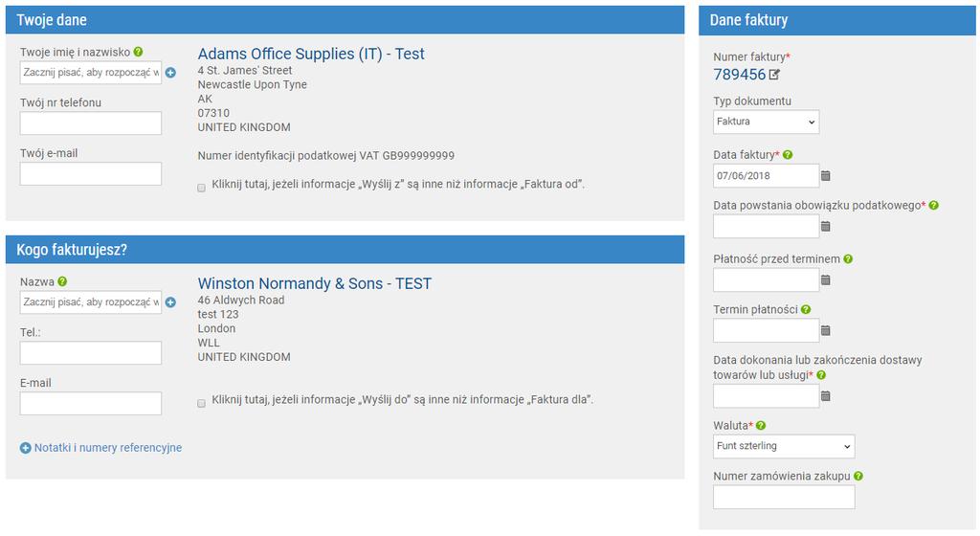Show help icon for Numer zamówienia zakupu
Image resolution: width=980 pixels, height=536 pixels.
tap(858, 476)
